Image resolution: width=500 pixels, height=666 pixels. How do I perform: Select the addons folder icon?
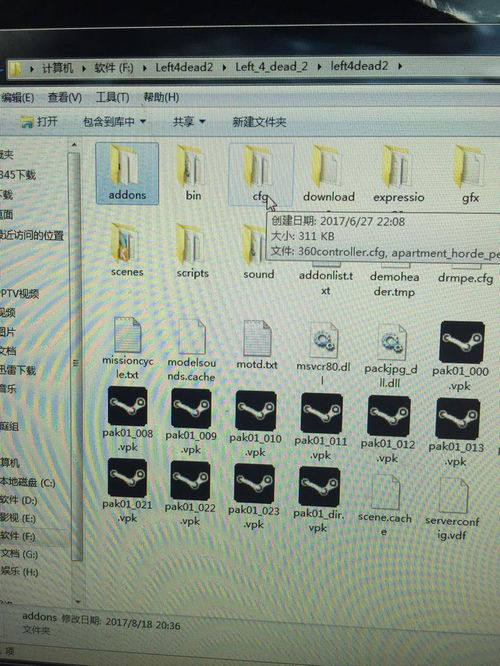[126, 167]
